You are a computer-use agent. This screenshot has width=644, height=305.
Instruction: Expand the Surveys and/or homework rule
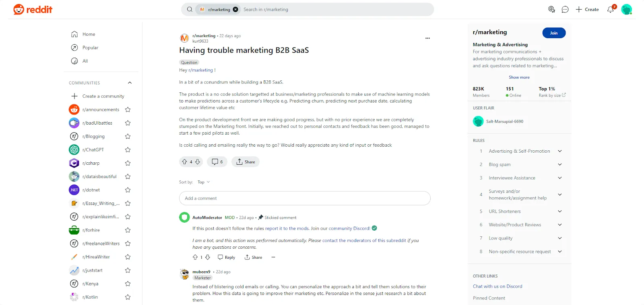click(x=559, y=194)
